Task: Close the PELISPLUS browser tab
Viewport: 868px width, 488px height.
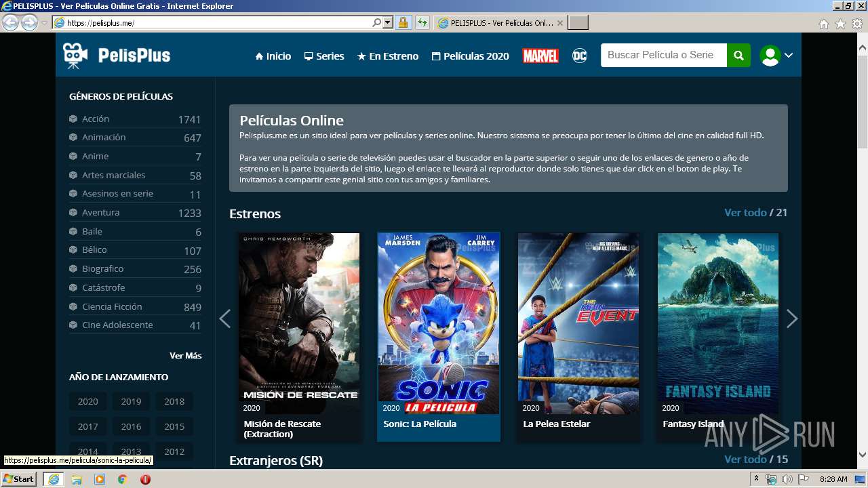Action: [560, 23]
